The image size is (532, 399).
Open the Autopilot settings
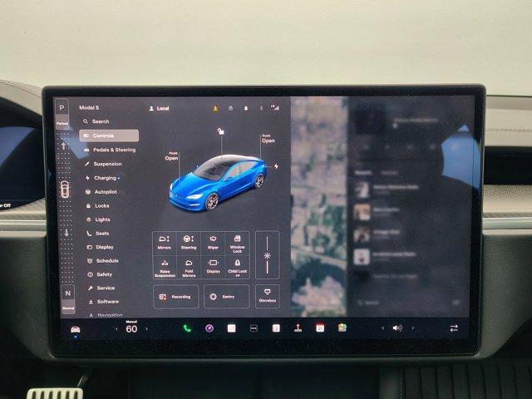[x=101, y=192]
